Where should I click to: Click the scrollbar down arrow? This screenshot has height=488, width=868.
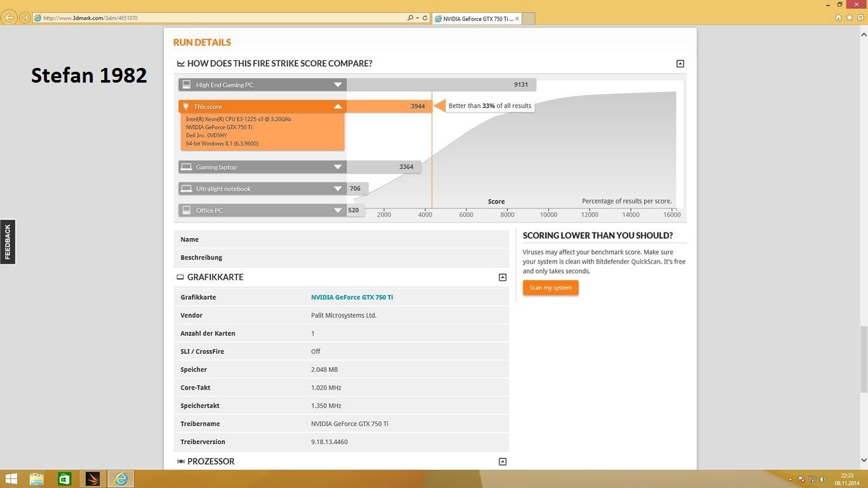(864, 460)
